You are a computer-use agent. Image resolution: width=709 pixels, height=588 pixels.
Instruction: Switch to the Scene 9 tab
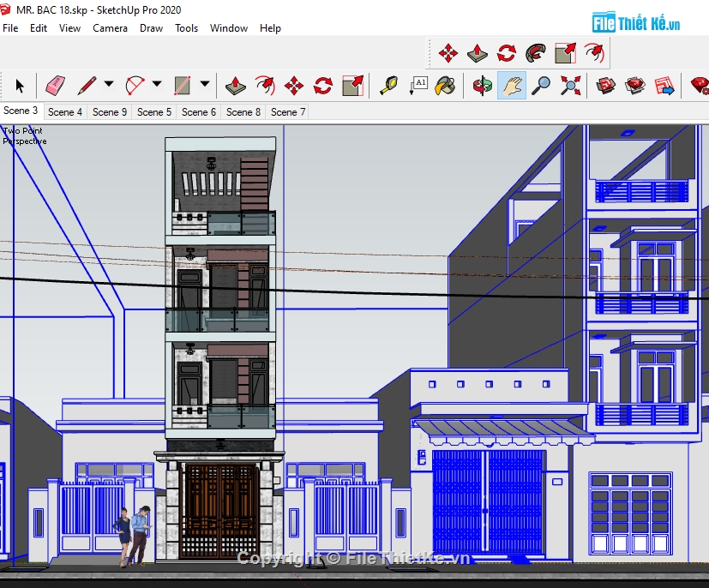pos(110,111)
